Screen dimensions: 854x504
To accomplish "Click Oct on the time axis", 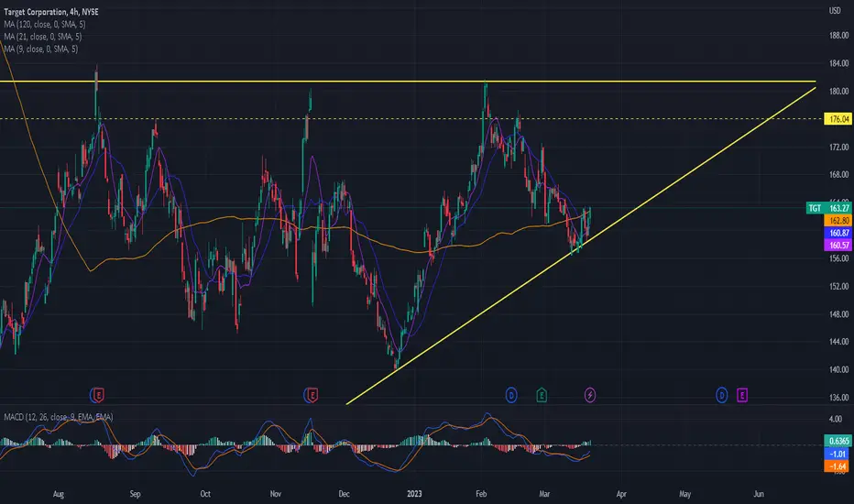I will 204,494.
